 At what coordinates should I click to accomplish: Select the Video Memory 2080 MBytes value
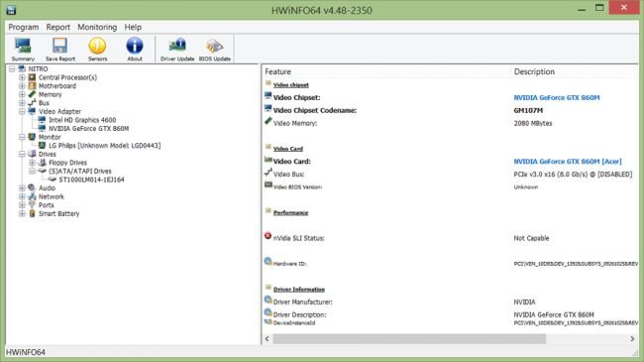533,123
